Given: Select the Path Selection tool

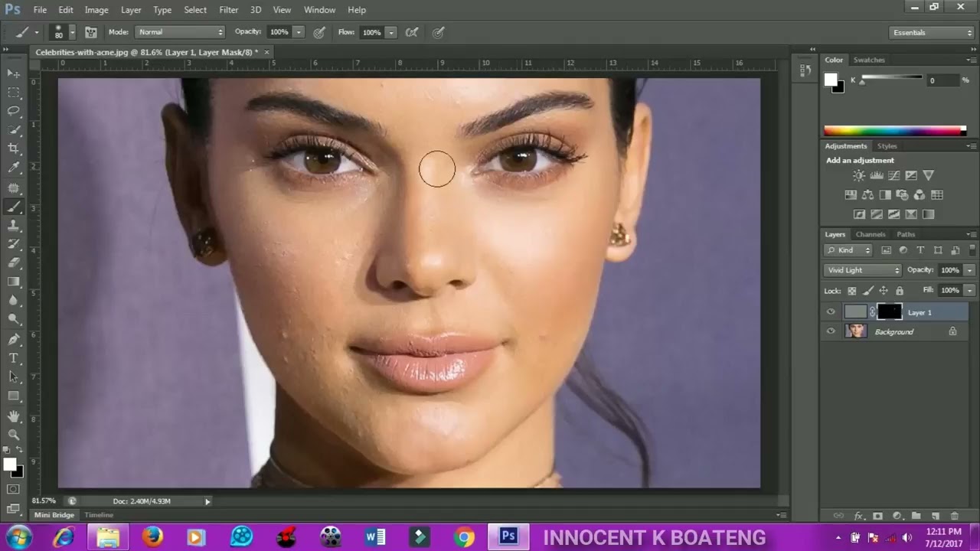Looking at the screenshot, I should 14,377.
